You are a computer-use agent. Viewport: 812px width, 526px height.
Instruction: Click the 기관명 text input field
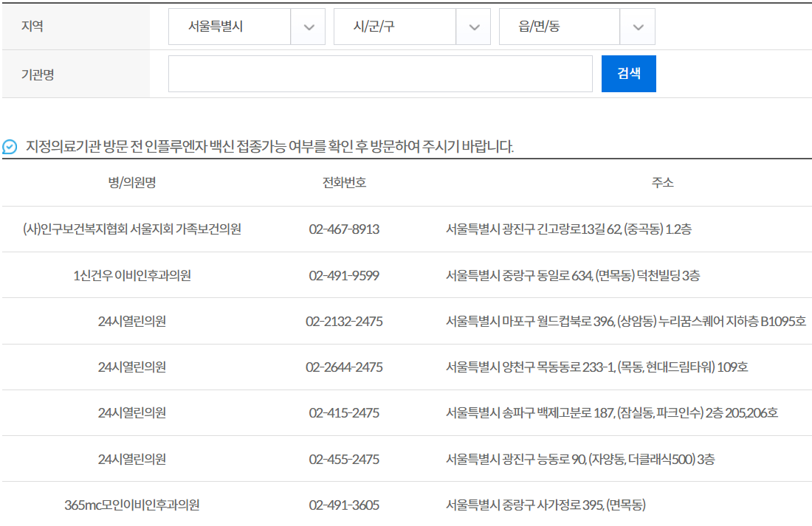[380, 73]
